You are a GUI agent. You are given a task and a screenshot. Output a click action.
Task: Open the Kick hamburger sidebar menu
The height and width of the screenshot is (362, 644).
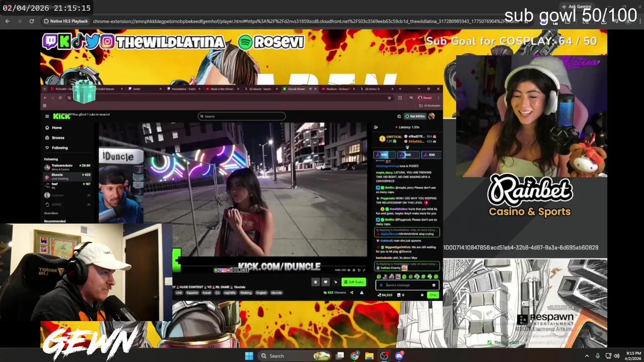click(47, 116)
